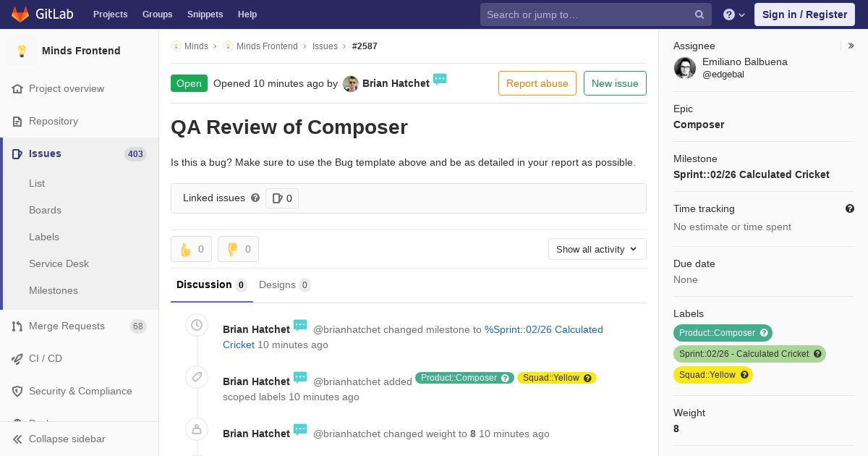
Task: Open Service Desk in sidebar
Action: [x=59, y=263]
